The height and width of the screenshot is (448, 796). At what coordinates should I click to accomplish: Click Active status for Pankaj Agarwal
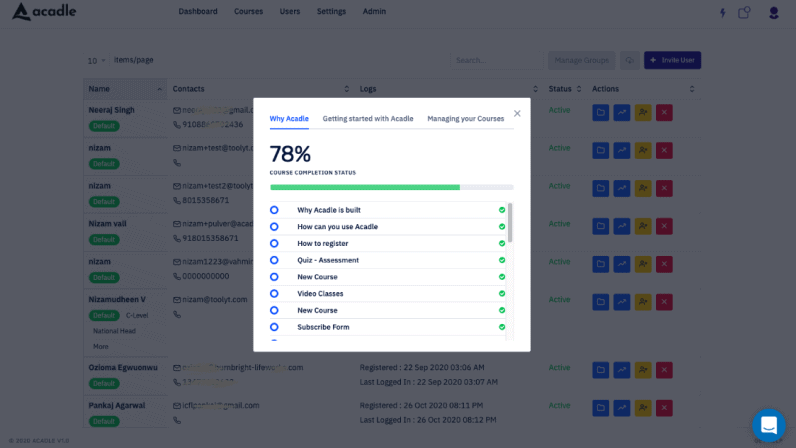(x=559, y=405)
